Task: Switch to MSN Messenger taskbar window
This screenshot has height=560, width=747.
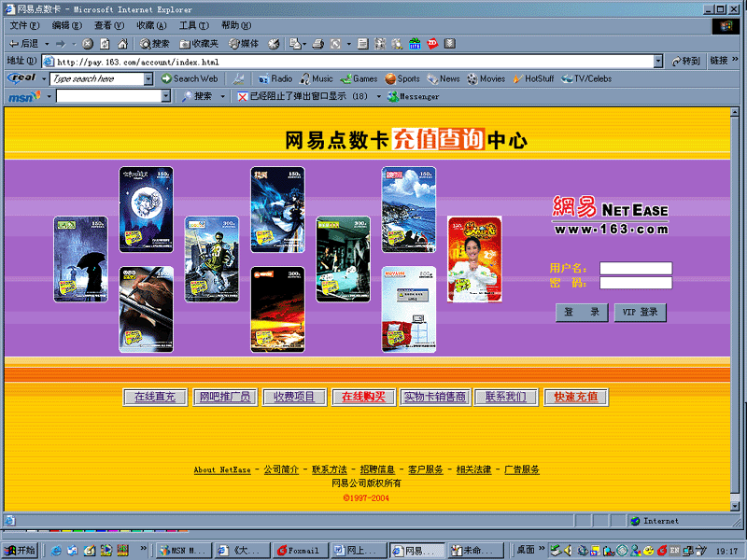Action: pos(183,550)
